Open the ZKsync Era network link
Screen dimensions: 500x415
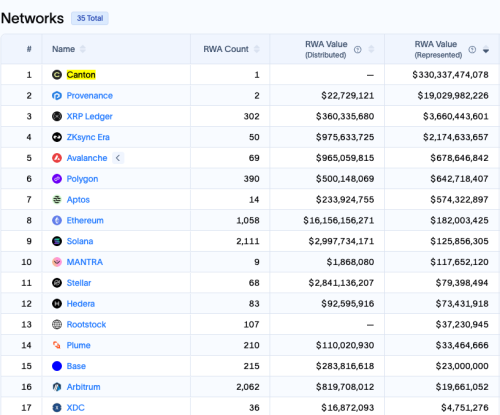(x=88, y=137)
